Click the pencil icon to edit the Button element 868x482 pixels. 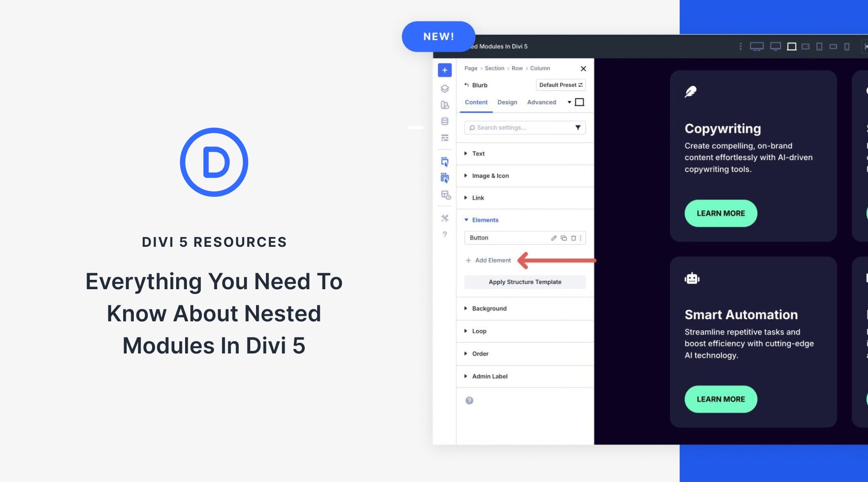pos(554,238)
